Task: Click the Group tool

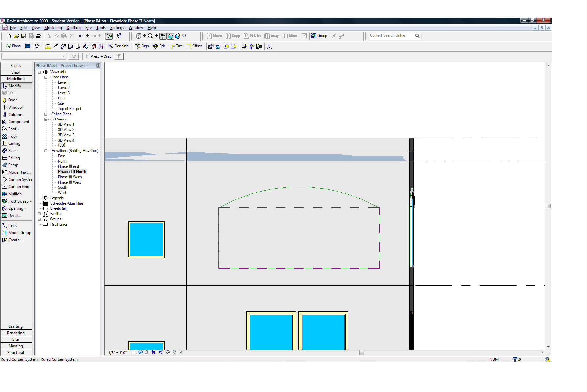Action: coord(319,36)
